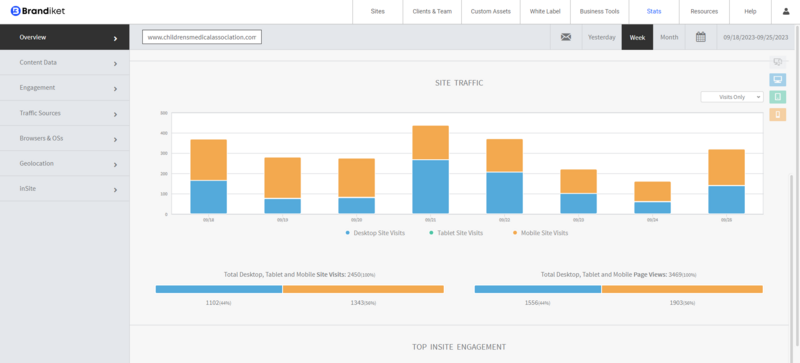The image size is (800, 363).
Task: Open the user account icon
Action: click(786, 11)
